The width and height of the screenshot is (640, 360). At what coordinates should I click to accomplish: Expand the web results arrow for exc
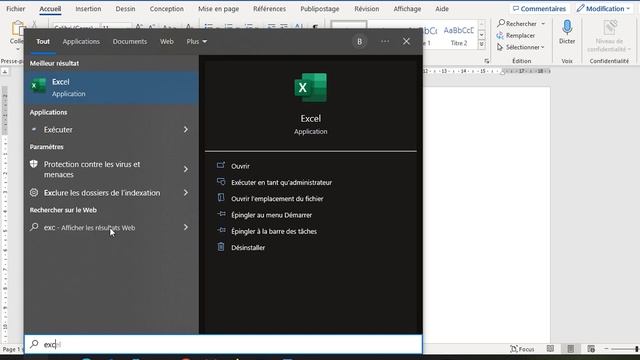click(186, 227)
